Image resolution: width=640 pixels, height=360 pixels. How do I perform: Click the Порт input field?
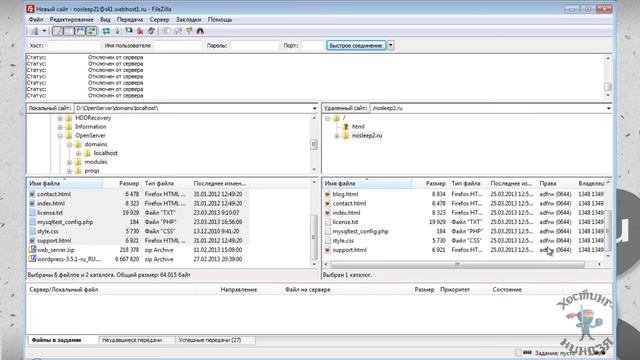pos(312,46)
